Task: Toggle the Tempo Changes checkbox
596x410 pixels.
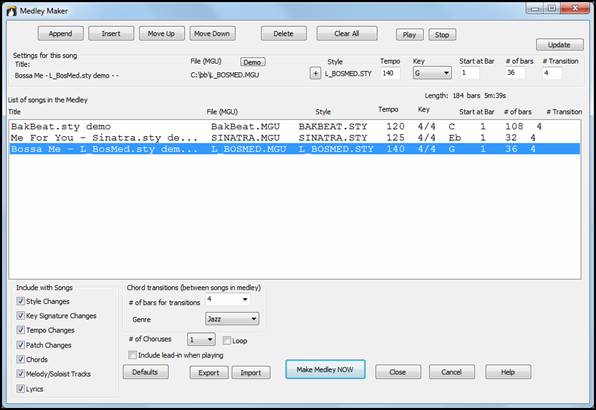Action: [21, 330]
